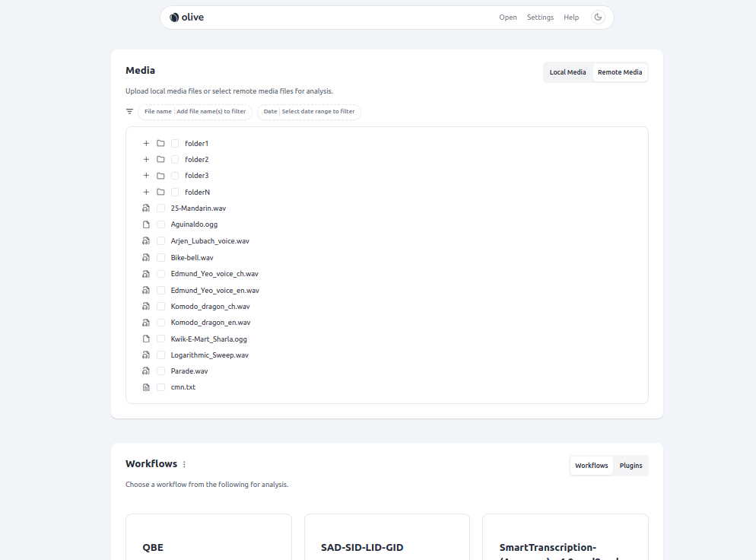This screenshot has width=756, height=560.
Task: Click the audio icon next to 25-Mandarin.wav
Action: click(145, 208)
